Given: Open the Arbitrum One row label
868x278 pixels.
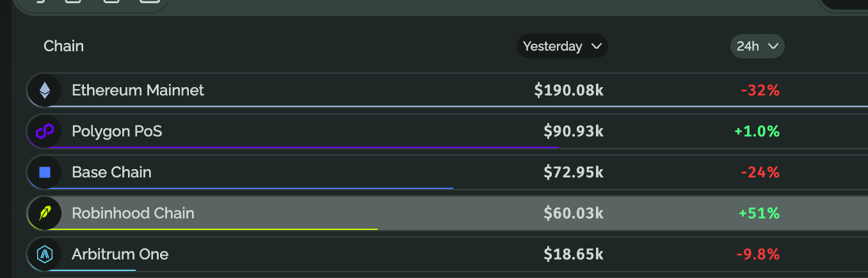Looking at the screenshot, I should click(x=120, y=254).
